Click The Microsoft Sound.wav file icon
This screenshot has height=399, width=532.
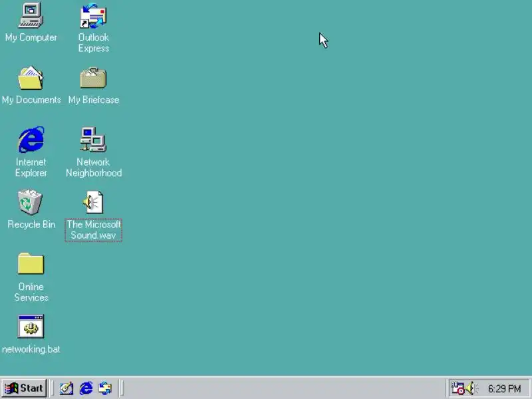pyautogui.click(x=93, y=202)
